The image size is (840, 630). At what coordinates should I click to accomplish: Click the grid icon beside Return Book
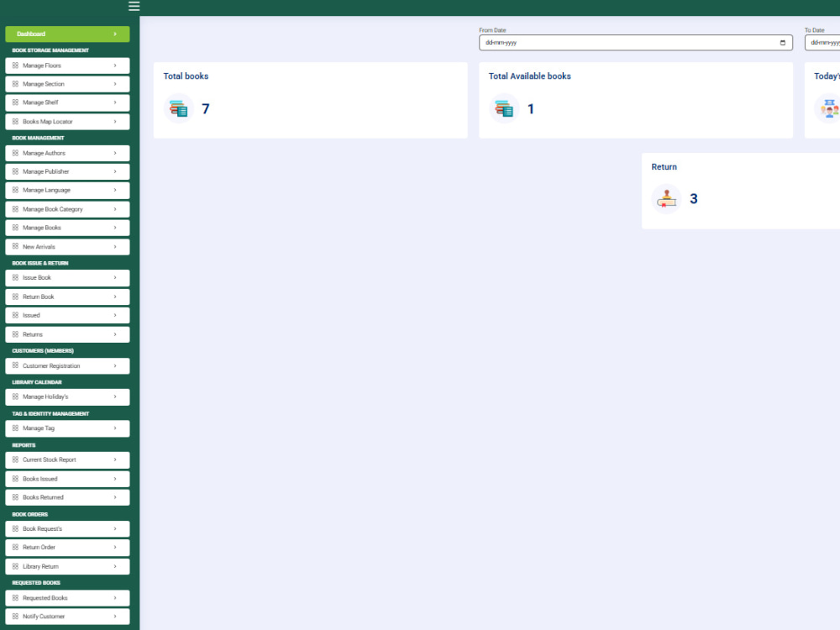point(15,297)
